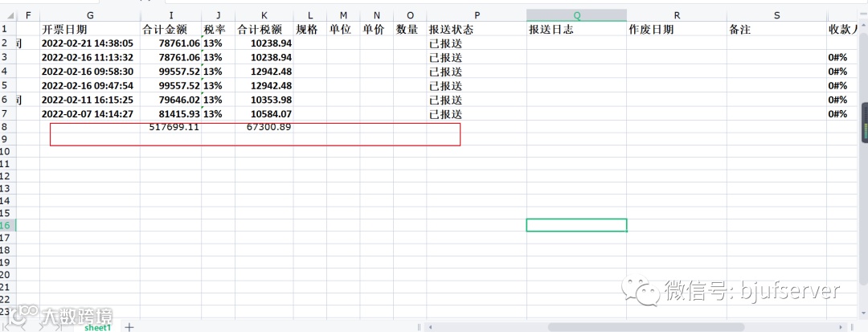This screenshot has width=868, height=332.
Task: Select date cell 2022-02-16 09:58:30
Action: (90, 72)
